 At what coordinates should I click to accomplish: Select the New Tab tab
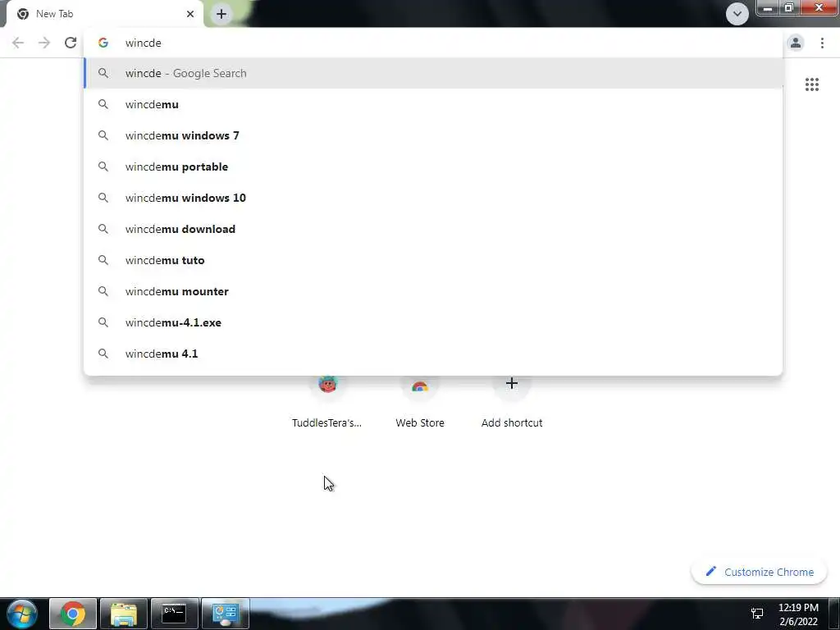click(104, 14)
